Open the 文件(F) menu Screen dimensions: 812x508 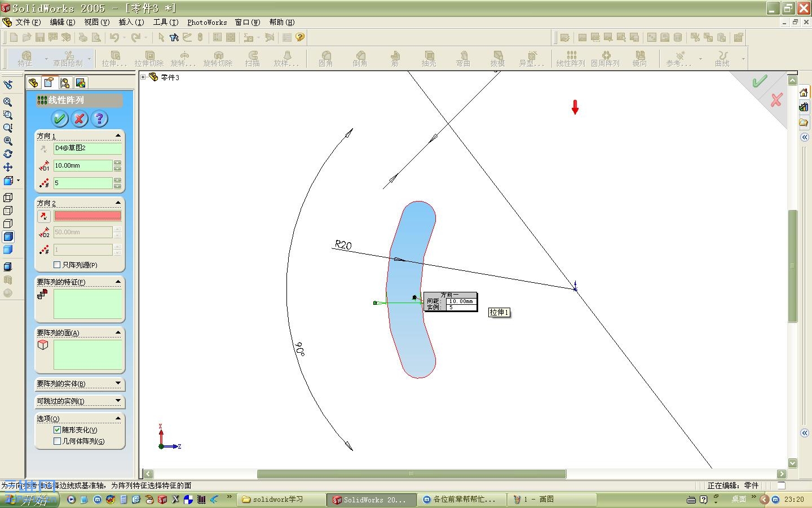[28, 22]
